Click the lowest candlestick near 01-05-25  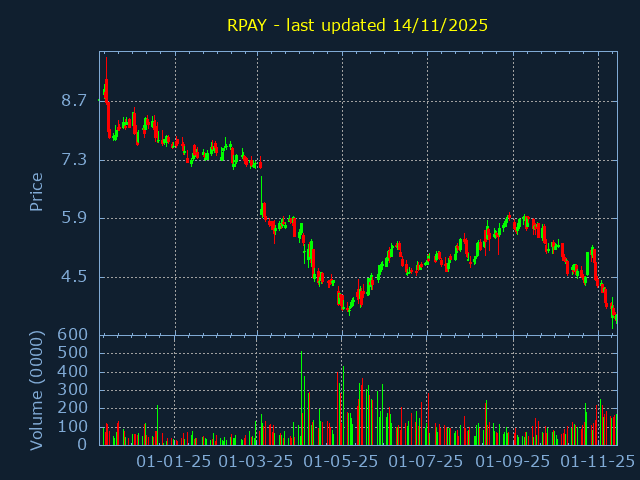pyautogui.click(x=348, y=308)
